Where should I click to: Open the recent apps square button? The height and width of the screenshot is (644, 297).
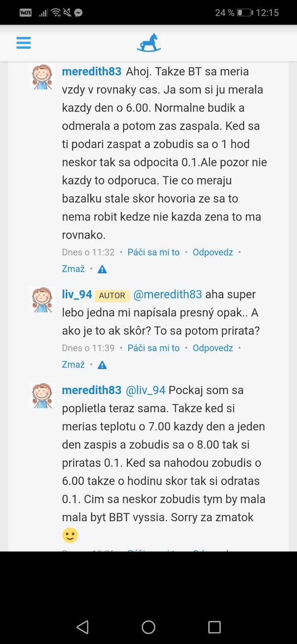[214, 627]
